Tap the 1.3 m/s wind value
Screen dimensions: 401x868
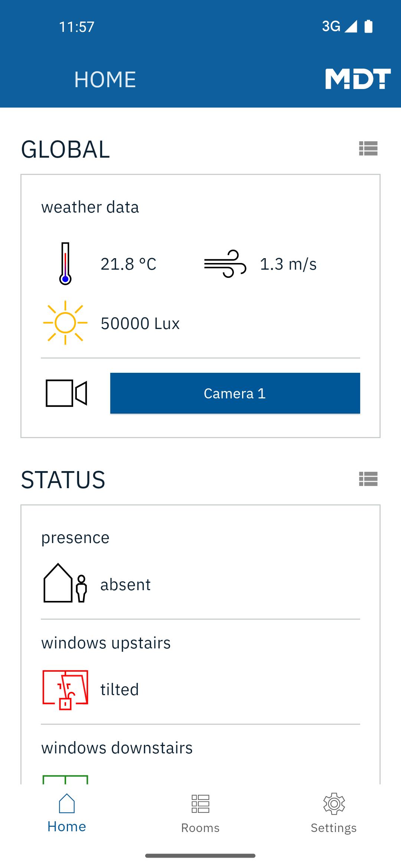[288, 264]
